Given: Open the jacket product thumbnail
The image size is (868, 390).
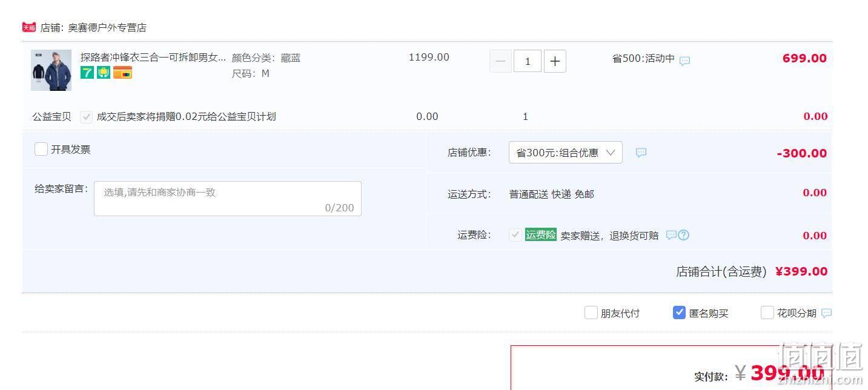Looking at the screenshot, I should (x=51, y=70).
